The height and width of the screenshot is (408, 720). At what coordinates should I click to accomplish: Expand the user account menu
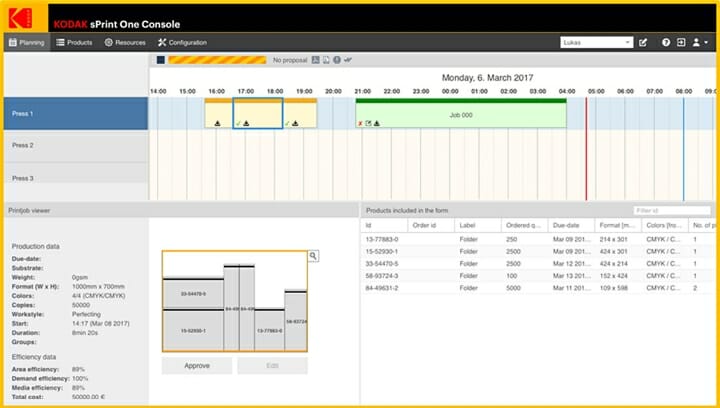pyautogui.click(x=698, y=43)
